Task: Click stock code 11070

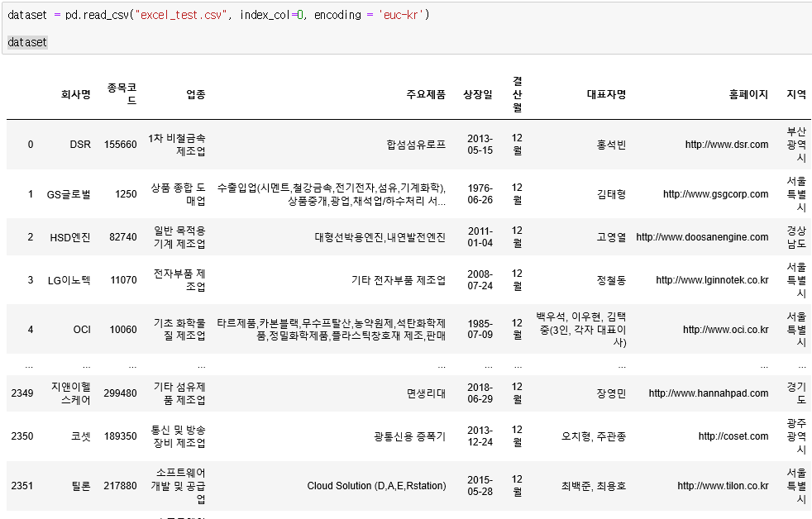Action: [x=124, y=280]
